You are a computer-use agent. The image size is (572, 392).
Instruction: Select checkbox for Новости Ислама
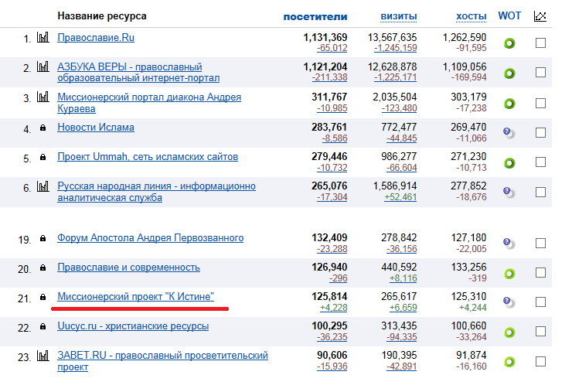540,132
